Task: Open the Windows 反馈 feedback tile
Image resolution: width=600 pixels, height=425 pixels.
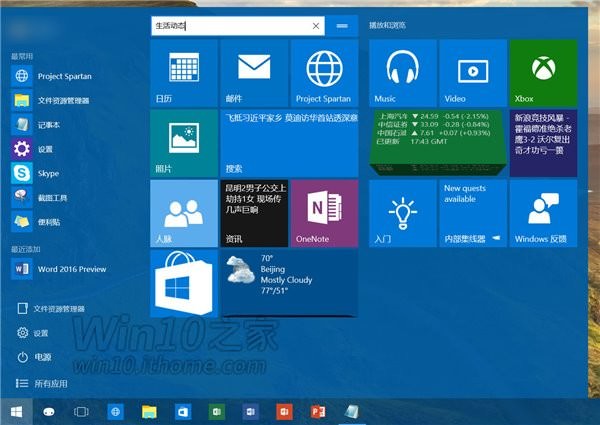Action: [x=543, y=213]
